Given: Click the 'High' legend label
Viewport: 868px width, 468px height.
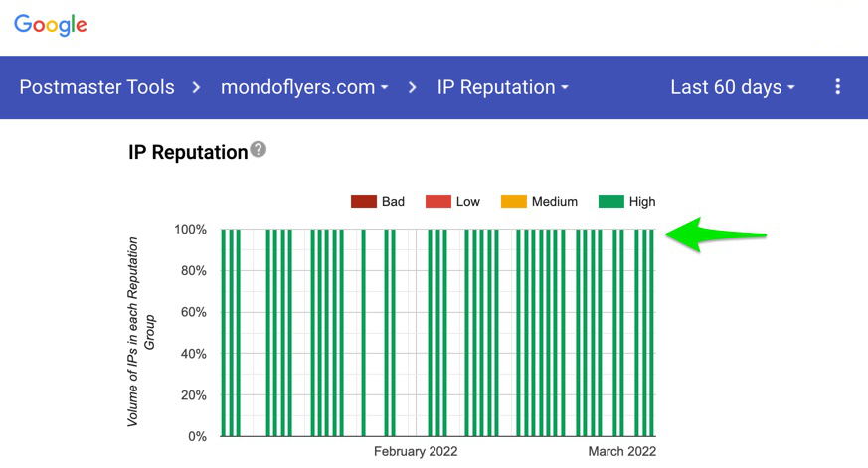Looking at the screenshot, I should (642, 202).
